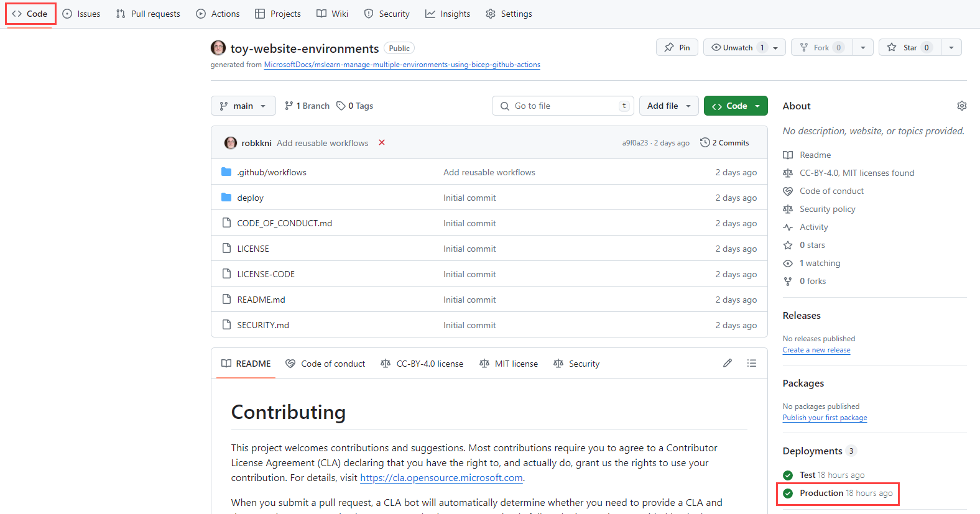Open the LICENSE-CODE file
The image size is (980, 514).
(266, 274)
